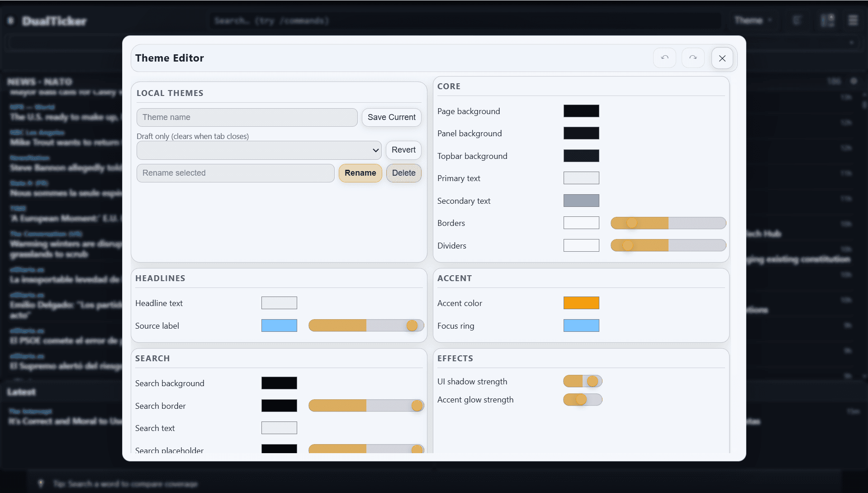Adjust the Source label slider
The height and width of the screenshot is (493, 868).
(412, 325)
